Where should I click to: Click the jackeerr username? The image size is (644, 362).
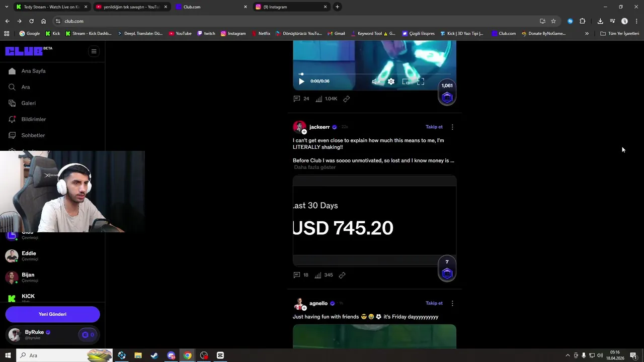[319, 127]
